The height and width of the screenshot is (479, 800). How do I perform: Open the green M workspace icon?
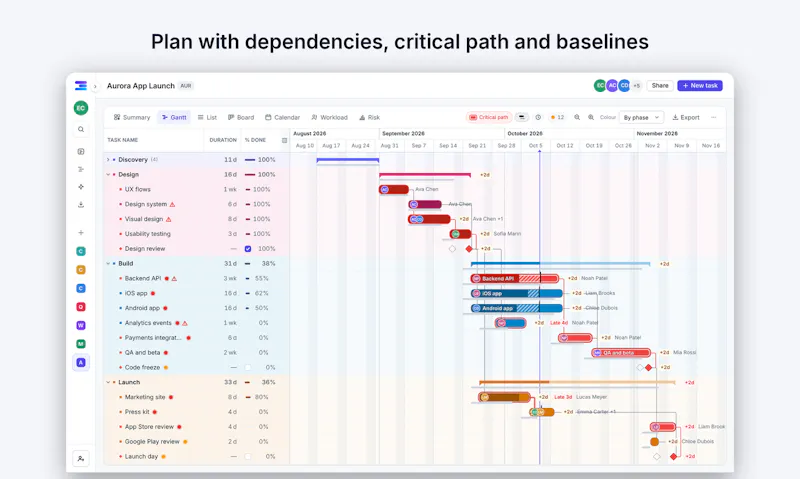click(x=81, y=344)
